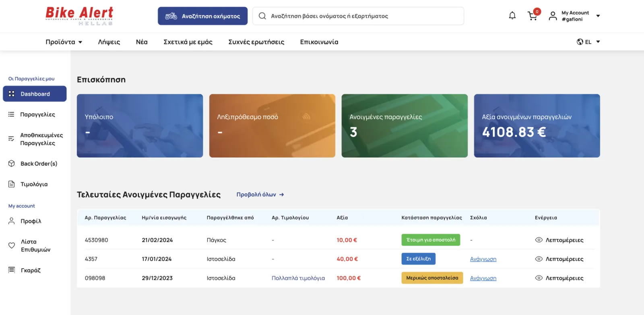
Task: Follow the Προβολή όλων link
Action: point(260,195)
